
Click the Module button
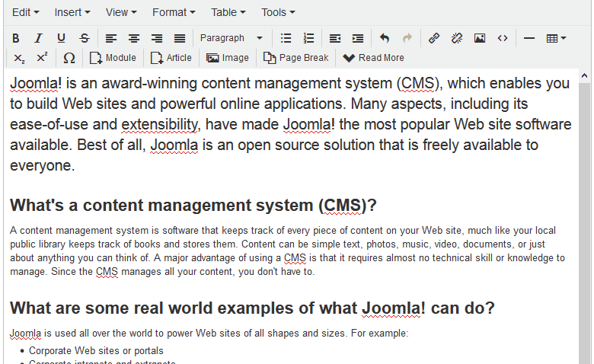click(113, 58)
